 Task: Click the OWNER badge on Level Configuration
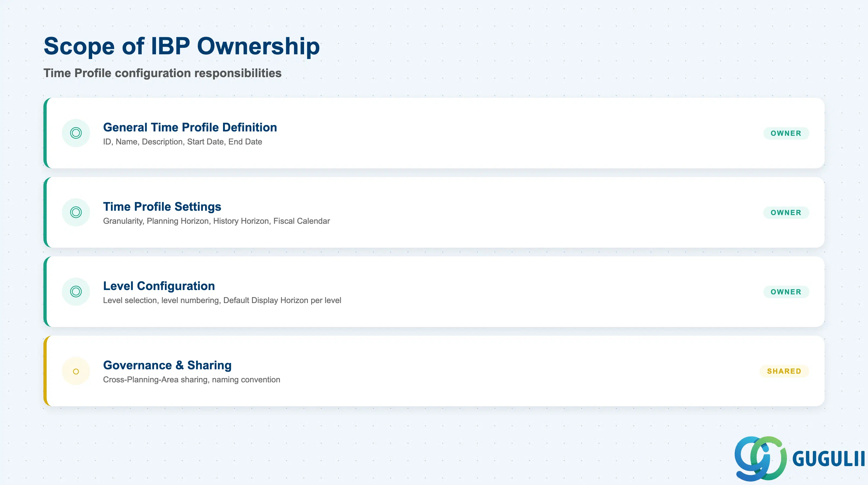pos(786,292)
